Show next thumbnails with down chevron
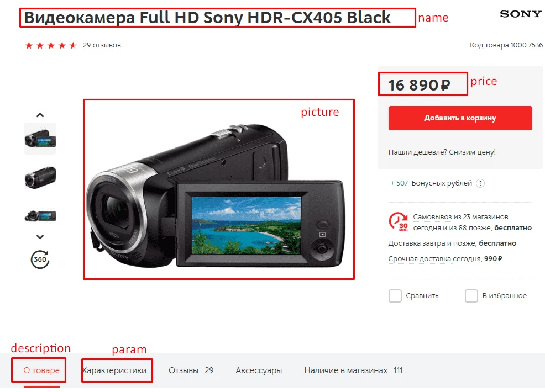Viewport: 545px width, 392px height. pos(40,237)
